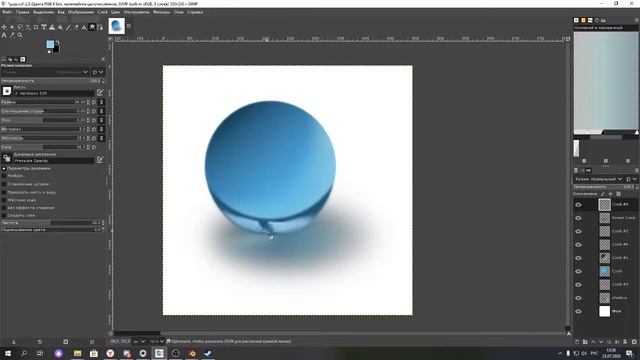Lock position and size icon in Layers
The width and height of the screenshot is (640, 360).
point(611,194)
